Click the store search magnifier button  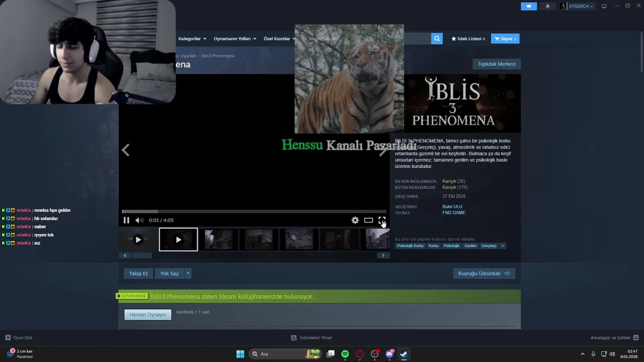(x=437, y=39)
